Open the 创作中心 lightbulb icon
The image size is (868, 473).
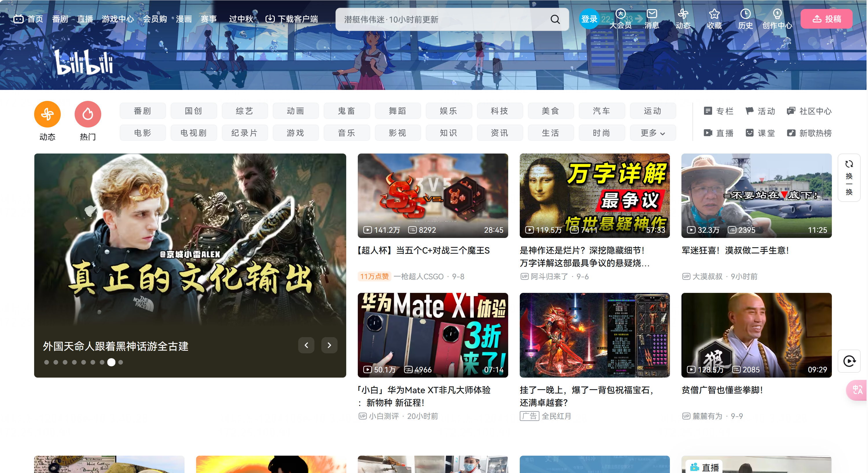coord(777,14)
